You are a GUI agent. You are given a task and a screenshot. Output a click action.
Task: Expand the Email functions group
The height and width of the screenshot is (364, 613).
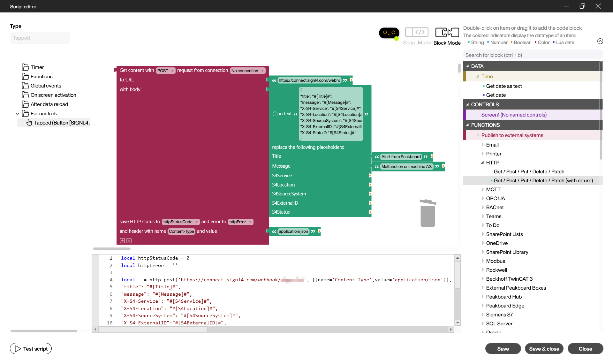482,145
